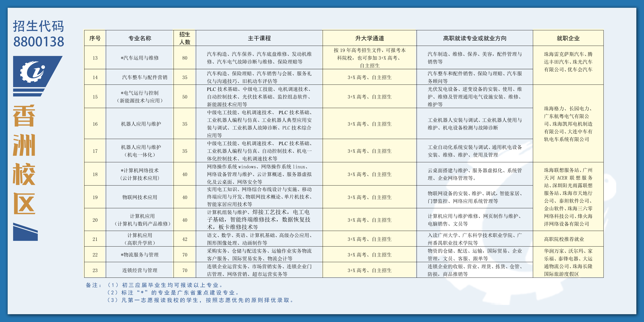Click the major 连锁经营与管理
The width and height of the screenshot is (644, 322).
tap(140, 270)
